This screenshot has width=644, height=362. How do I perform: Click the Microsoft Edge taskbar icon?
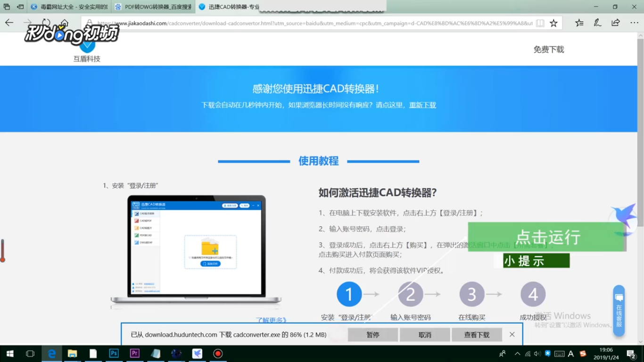[52, 354]
